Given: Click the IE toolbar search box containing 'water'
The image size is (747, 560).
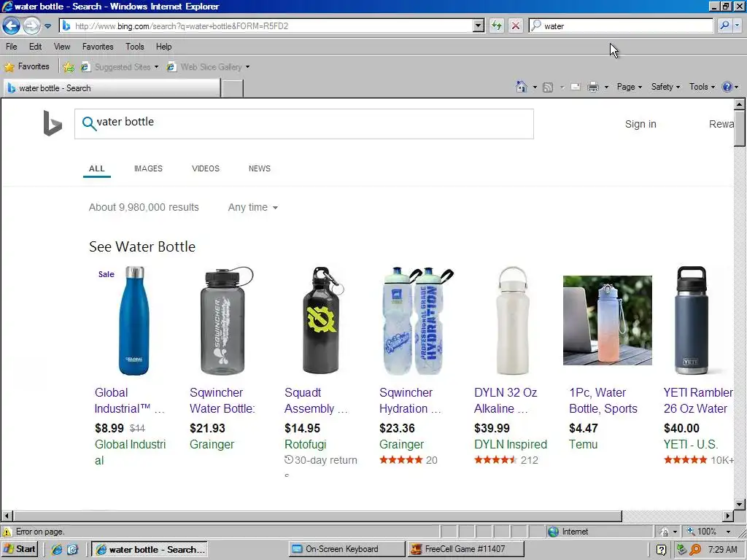Looking at the screenshot, I should coord(621,26).
